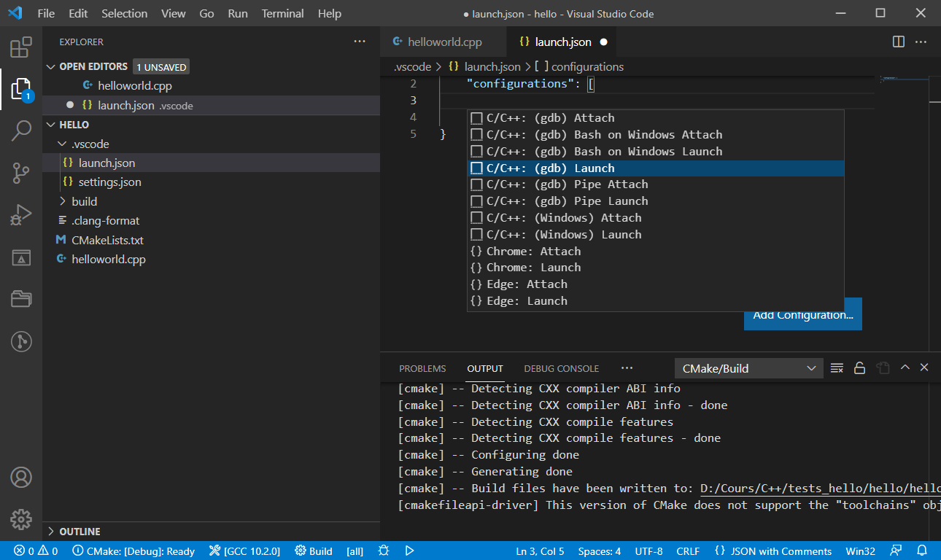Viewport: 941px width, 560px height.
Task: Switch to the DEBUG CONSOLE tab
Action: click(561, 368)
